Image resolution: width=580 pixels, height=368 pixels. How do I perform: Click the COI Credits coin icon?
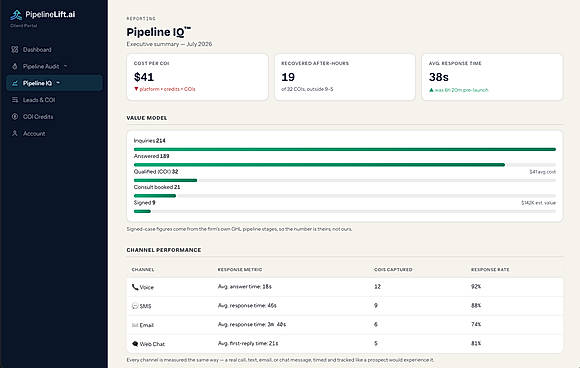(x=15, y=117)
